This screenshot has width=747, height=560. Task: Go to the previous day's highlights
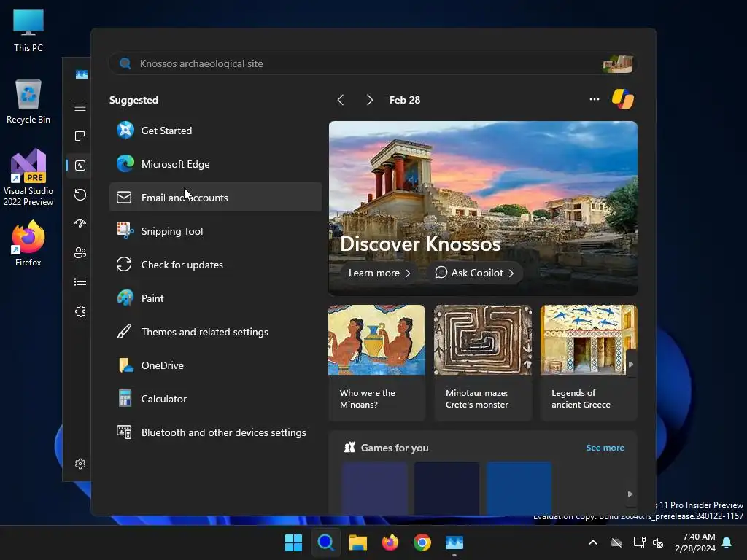point(340,100)
